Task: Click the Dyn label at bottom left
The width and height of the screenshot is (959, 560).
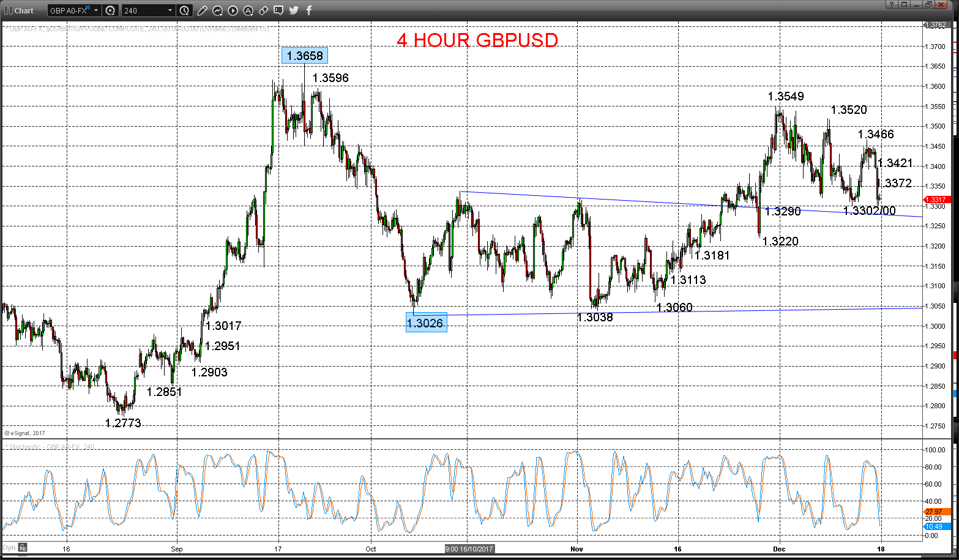Action: pos(9,548)
